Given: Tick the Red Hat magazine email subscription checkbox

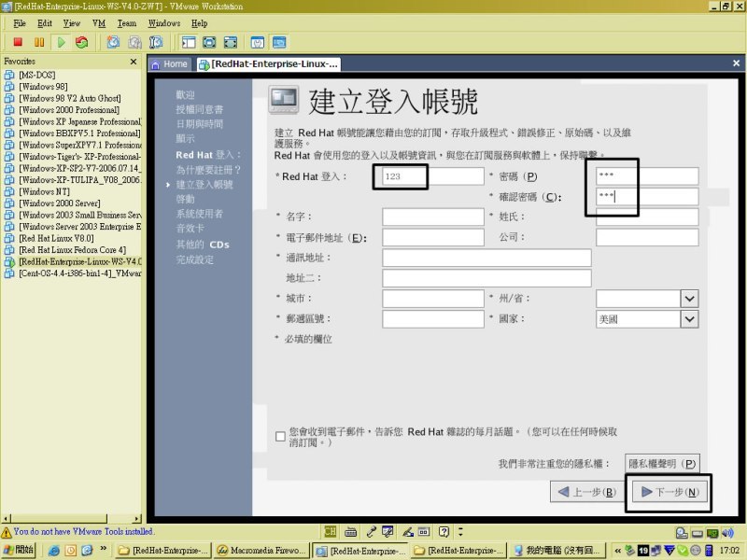Looking at the screenshot, I should (281, 436).
